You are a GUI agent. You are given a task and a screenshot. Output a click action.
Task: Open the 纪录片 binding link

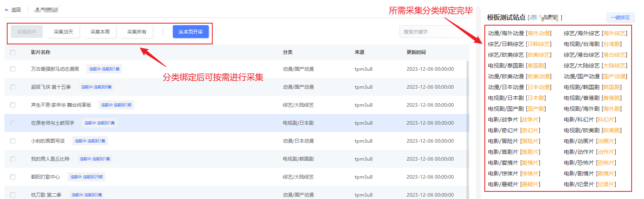click(x=606, y=185)
